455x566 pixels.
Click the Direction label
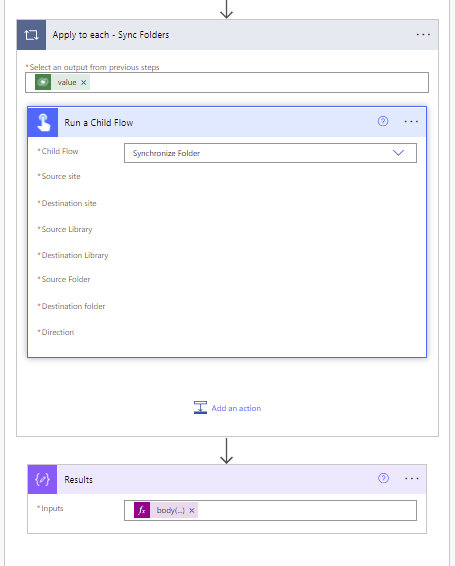[58, 332]
